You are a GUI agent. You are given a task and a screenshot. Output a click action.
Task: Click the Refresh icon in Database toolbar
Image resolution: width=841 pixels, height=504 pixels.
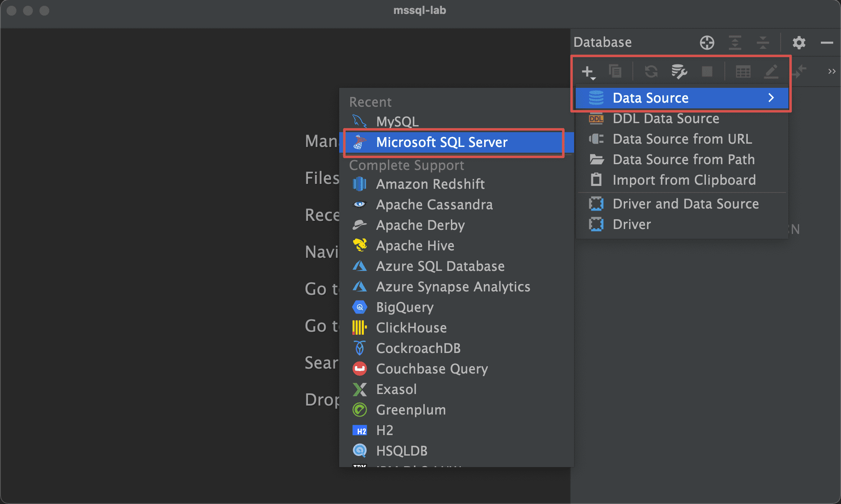click(x=651, y=71)
